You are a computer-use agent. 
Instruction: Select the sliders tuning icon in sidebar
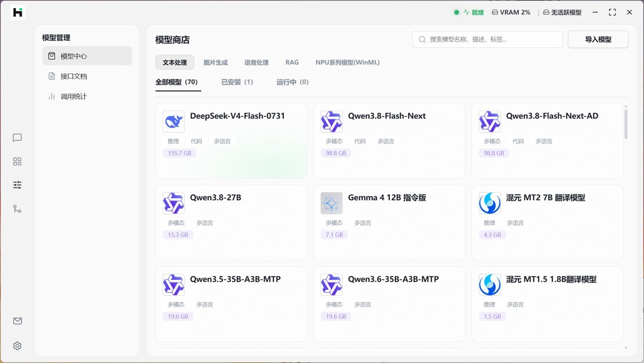(17, 185)
